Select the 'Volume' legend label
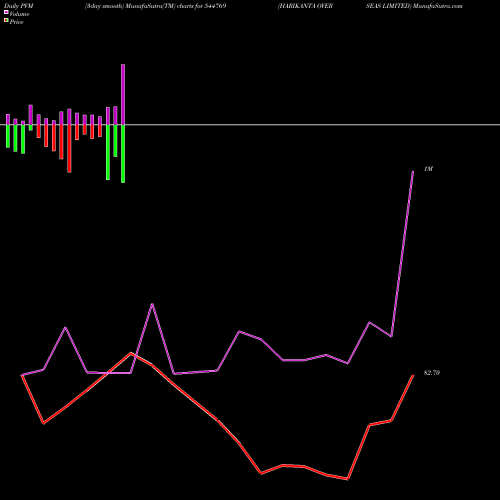The image size is (500, 500). click(x=19, y=14)
